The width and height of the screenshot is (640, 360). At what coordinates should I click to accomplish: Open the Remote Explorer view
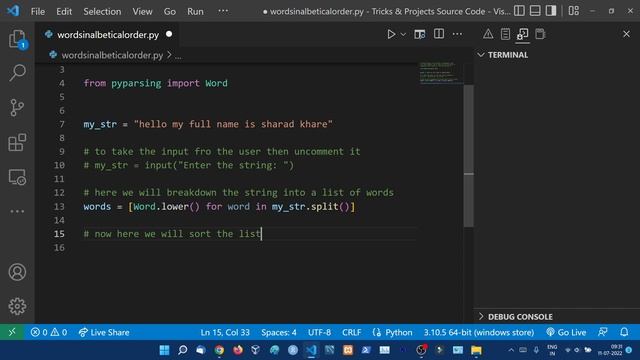(x=17, y=177)
